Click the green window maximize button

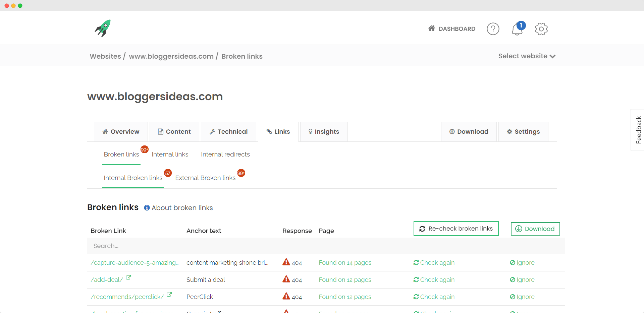20,6
